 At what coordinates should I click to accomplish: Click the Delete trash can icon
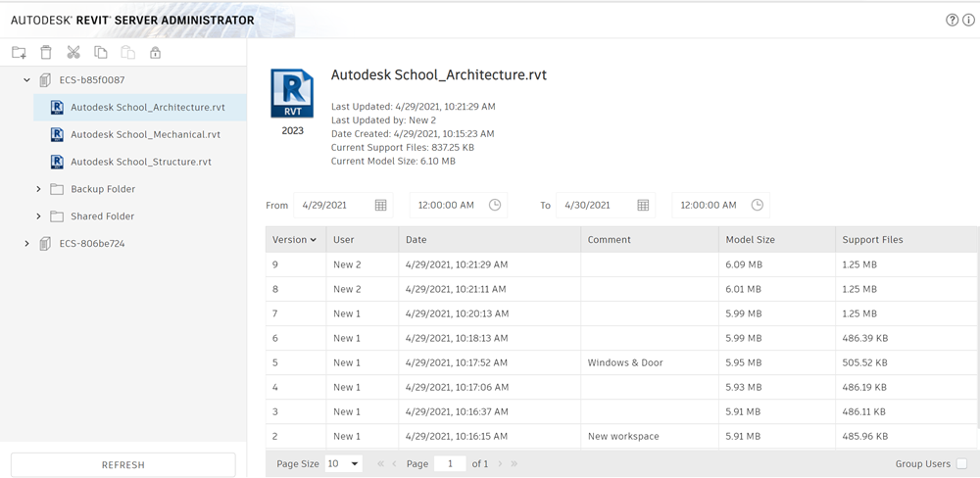point(46,53)
